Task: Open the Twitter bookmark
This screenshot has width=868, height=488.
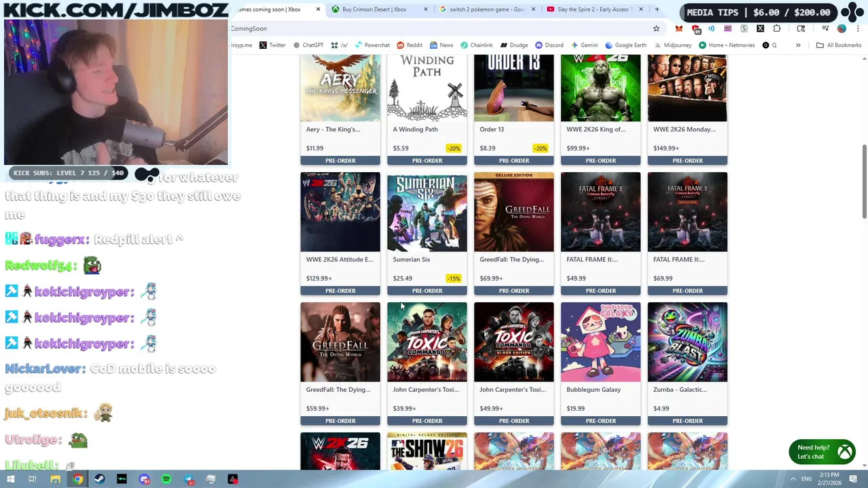Action: [272, 45]
